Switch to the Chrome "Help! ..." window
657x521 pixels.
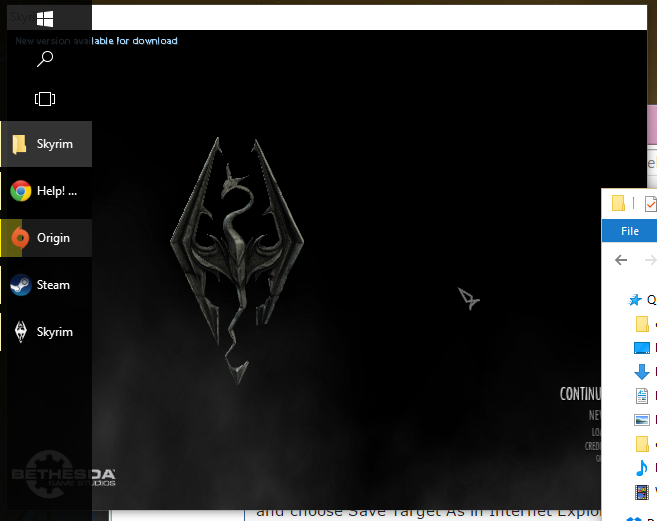click(x=46, y=191)
